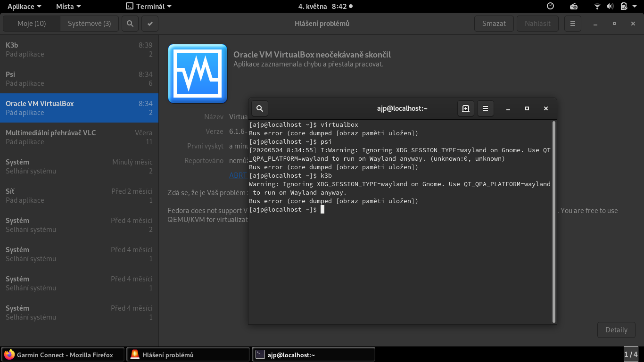Minimize the terminal window
644x362 pixels.
508,108
